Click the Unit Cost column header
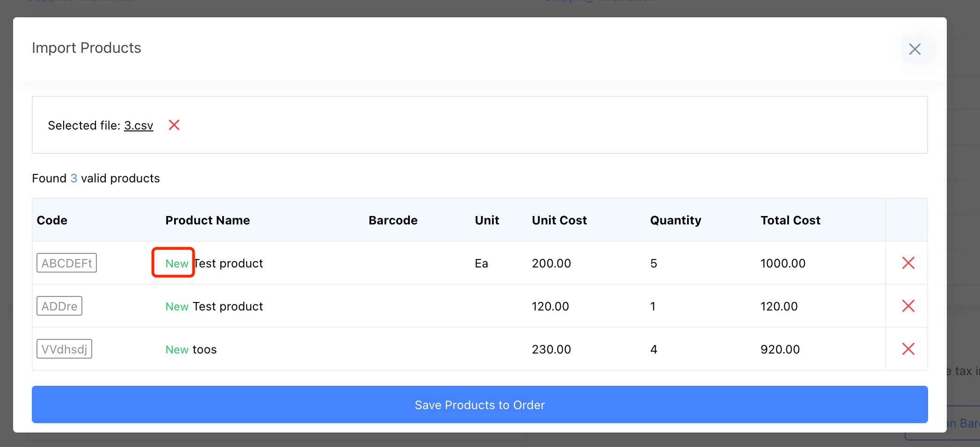Viewport: 980px width, 447px height. pos(559,220)
